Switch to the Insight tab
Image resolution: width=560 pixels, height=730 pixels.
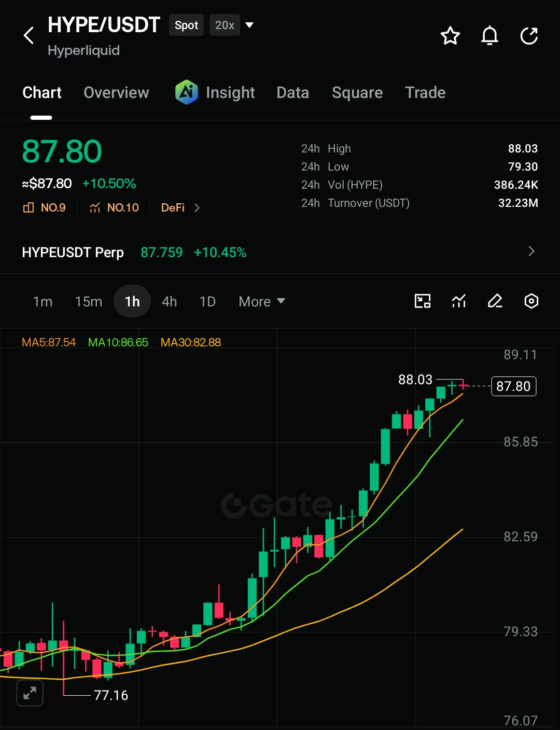pyautogui.click(x=230, y=93)
